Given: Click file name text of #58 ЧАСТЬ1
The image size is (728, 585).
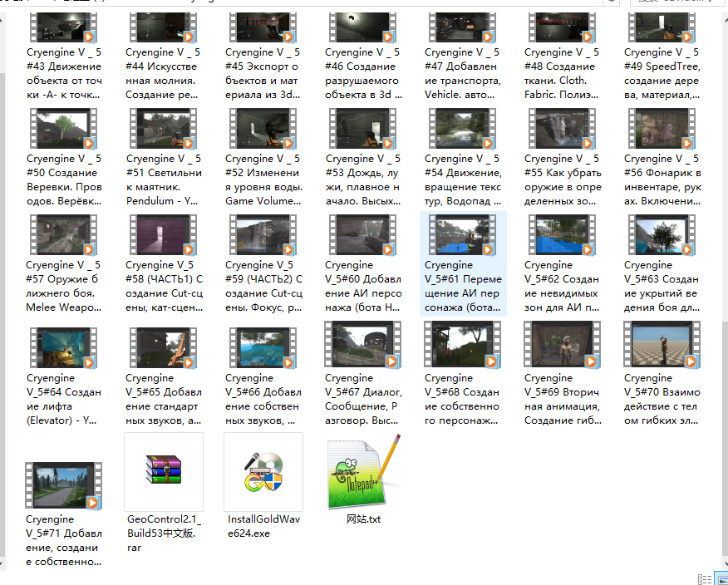Looking at the screenshot, I should (x=164, y=286).
